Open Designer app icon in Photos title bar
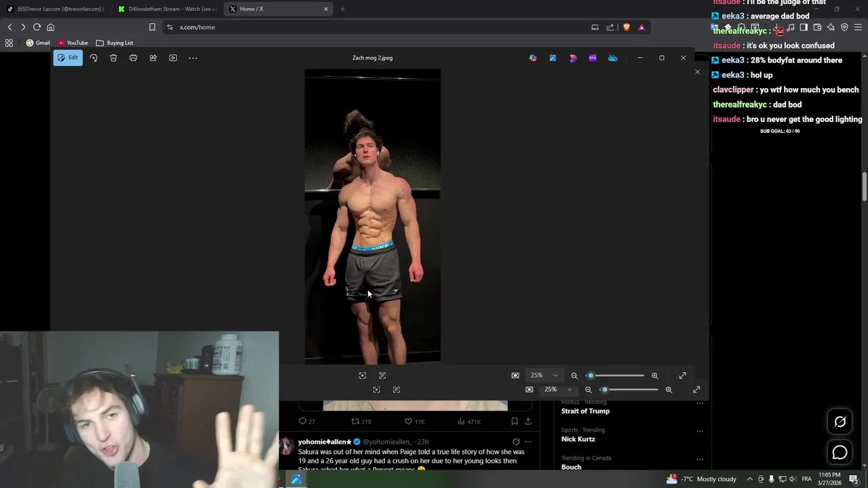 coord(573,58)
